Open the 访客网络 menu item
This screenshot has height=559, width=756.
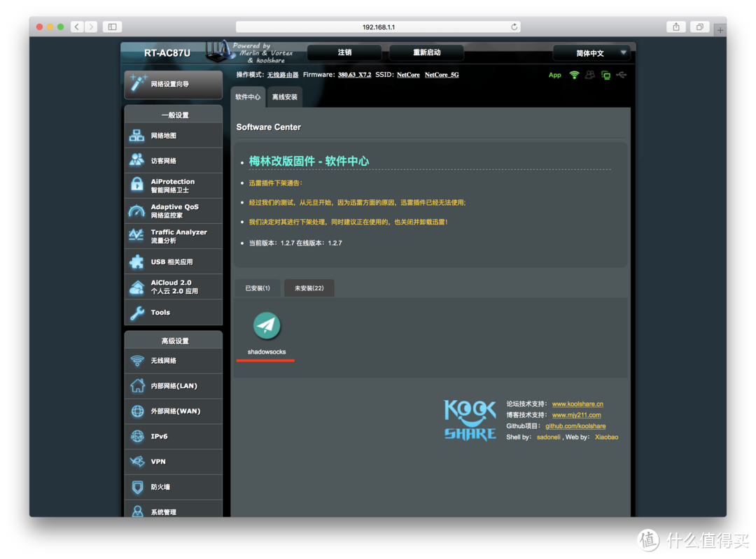(174, 160)
